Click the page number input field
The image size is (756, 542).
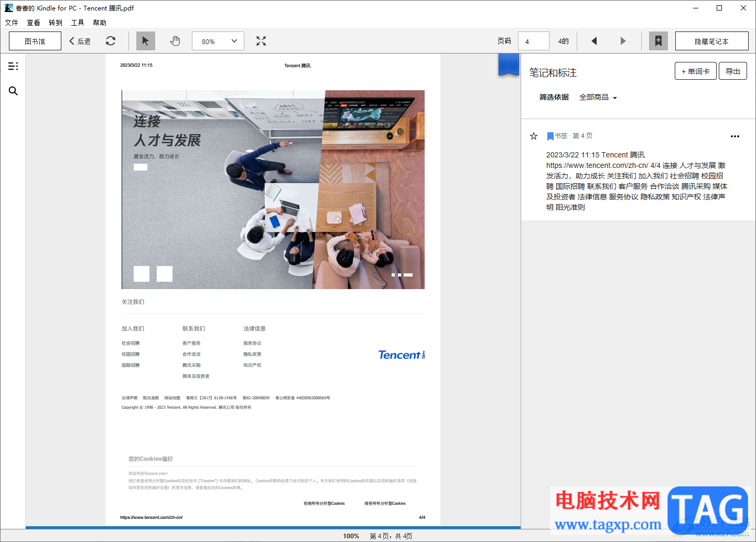[533, 41]
